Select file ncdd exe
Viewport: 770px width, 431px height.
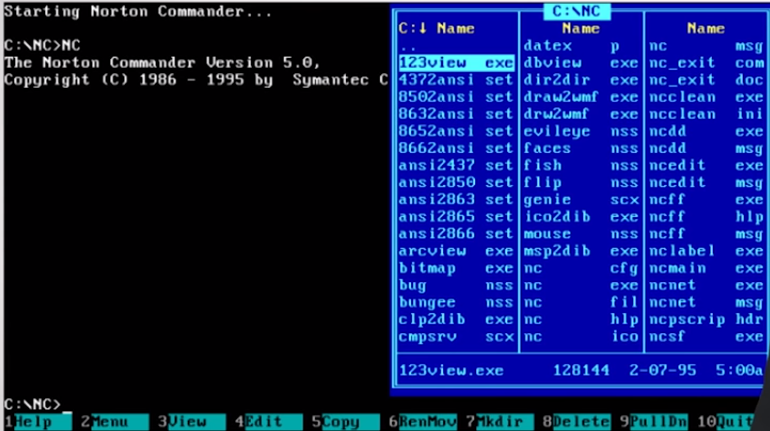[706, 131]
